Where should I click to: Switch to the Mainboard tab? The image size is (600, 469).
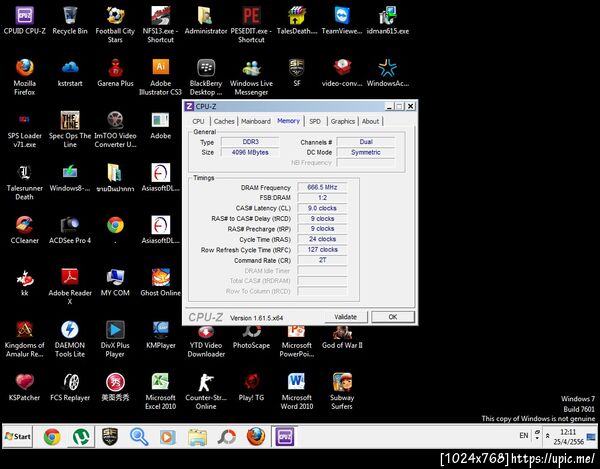click(x=256, y=121)
